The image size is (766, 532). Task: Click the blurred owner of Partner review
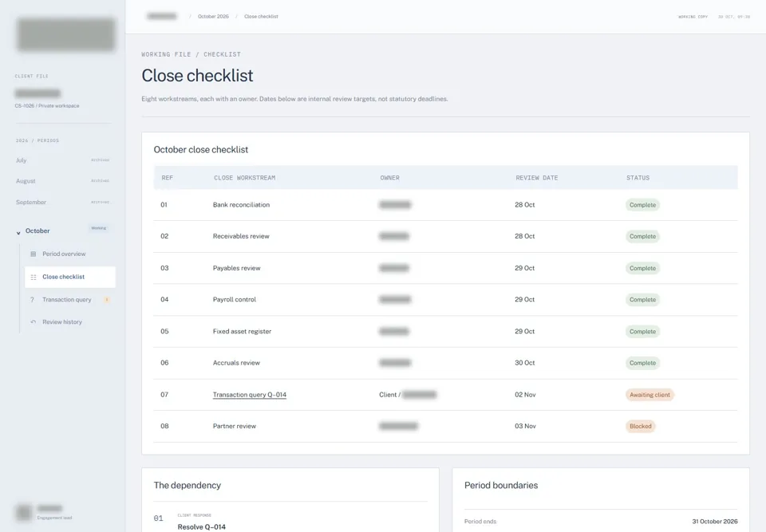(399, 426)
